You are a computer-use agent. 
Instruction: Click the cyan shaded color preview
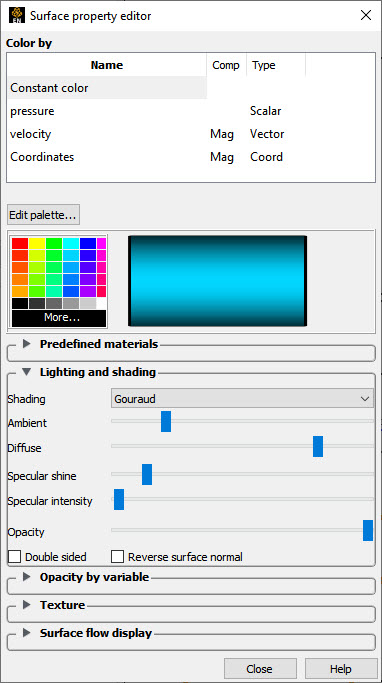pos(217,281)
